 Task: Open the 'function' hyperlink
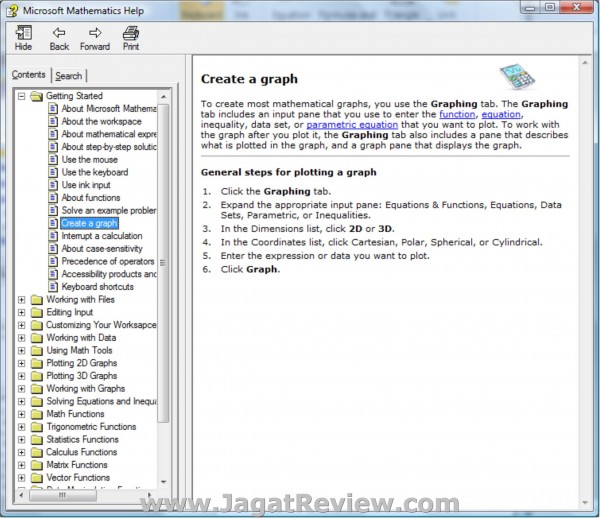[x=457, y=115]
